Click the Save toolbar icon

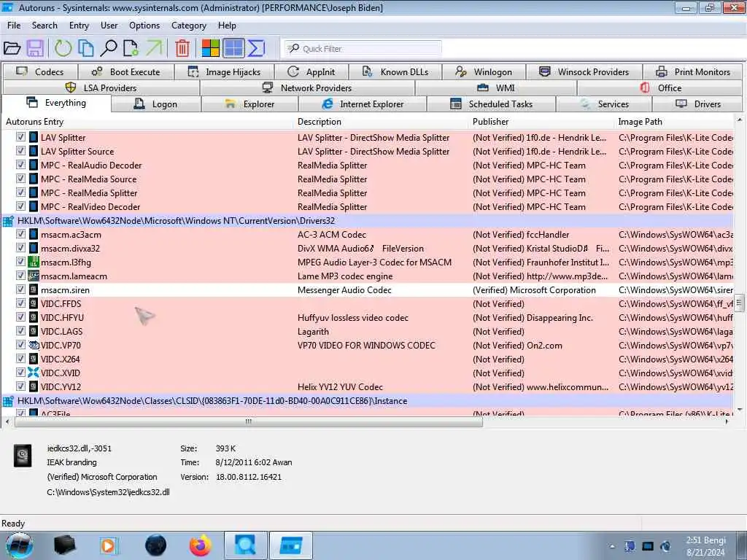pyautogui.click(x=35, y=48)
